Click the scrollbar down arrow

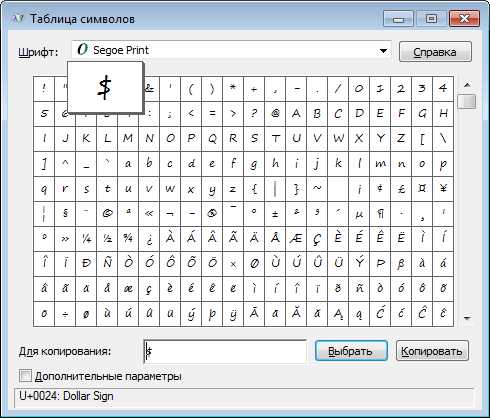pos(467,318)
